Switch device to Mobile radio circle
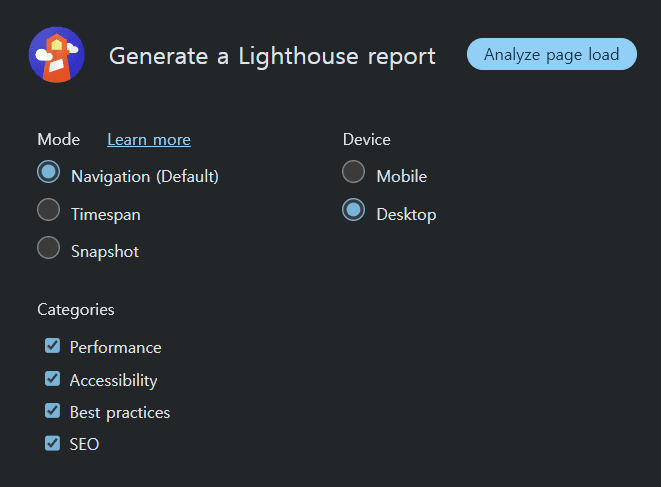The height and width of the screenshot is (487, 661). coord(354,172)
